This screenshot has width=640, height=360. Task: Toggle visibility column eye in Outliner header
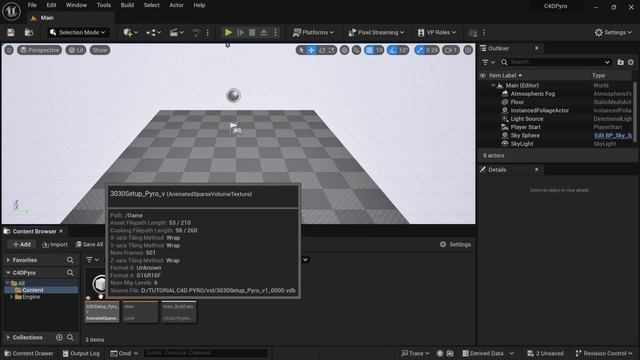(x=483, y=76)
